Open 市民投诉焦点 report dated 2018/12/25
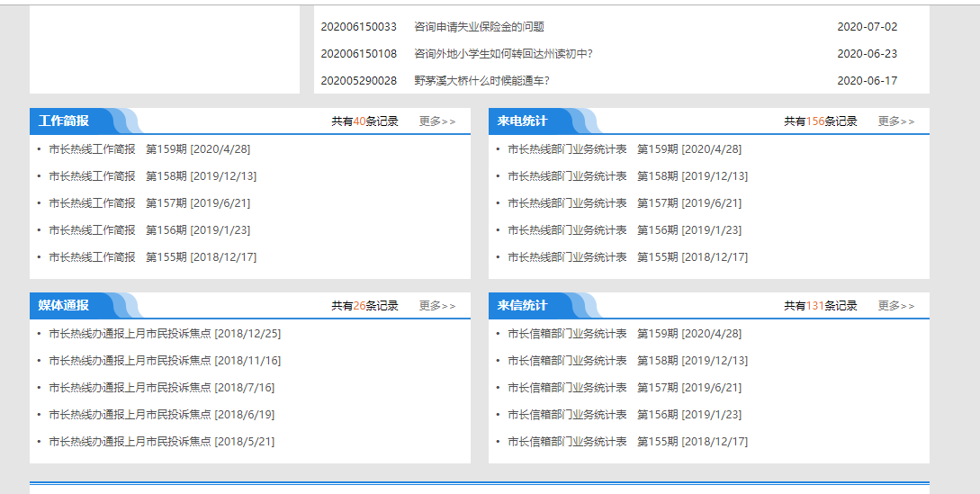980x494 pixels. pos(165,334)
